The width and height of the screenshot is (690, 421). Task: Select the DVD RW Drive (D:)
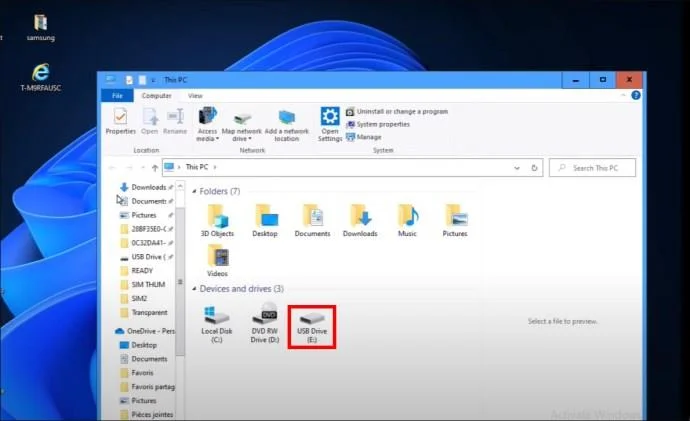click(x=264, y=324)
